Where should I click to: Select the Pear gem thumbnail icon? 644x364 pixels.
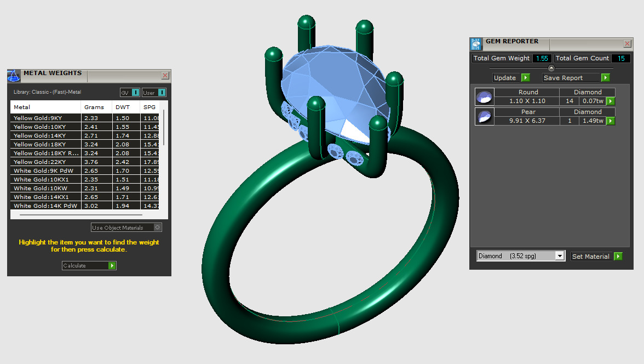484,117
